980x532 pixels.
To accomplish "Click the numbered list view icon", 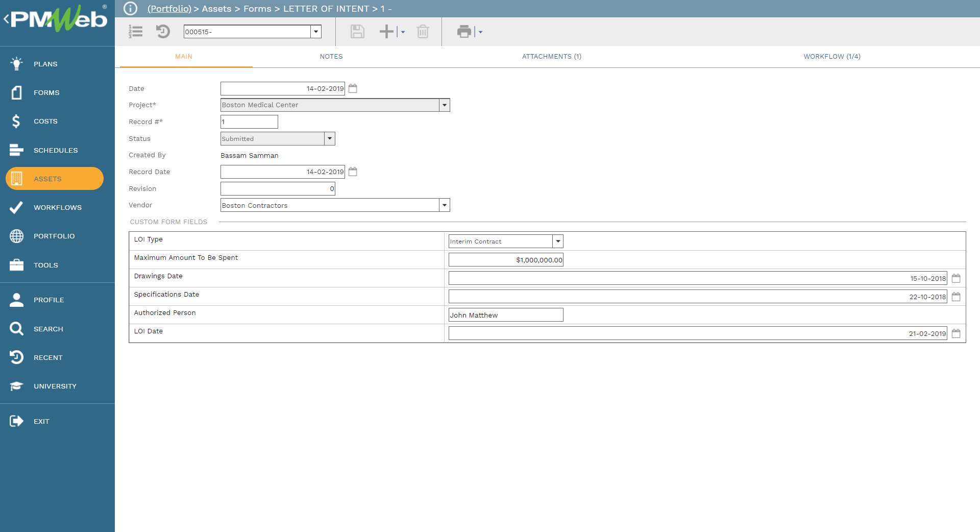I will [x=136, y=32].
